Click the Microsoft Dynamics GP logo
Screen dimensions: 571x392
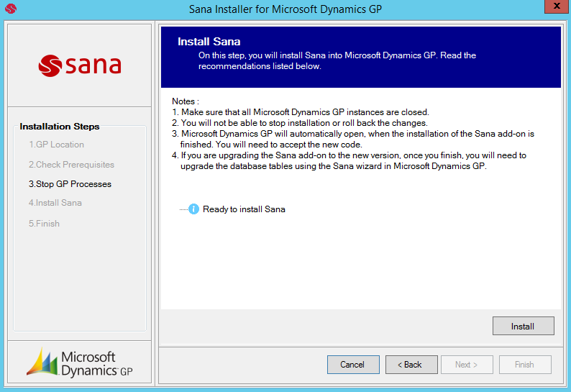click(80, 363)
